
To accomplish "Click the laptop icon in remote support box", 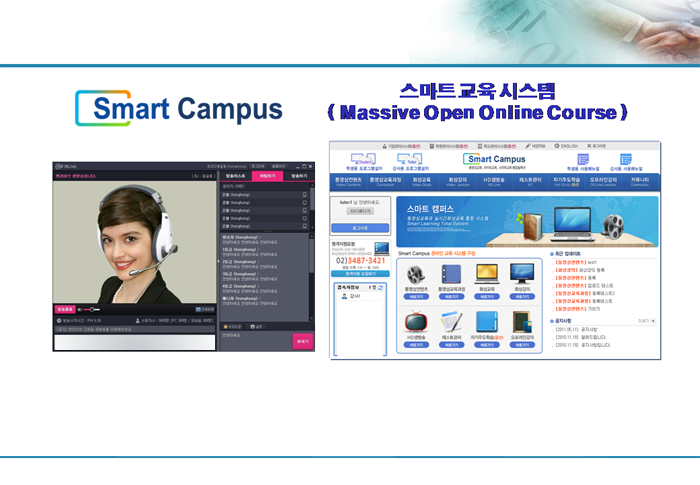I will pos(382,248).
